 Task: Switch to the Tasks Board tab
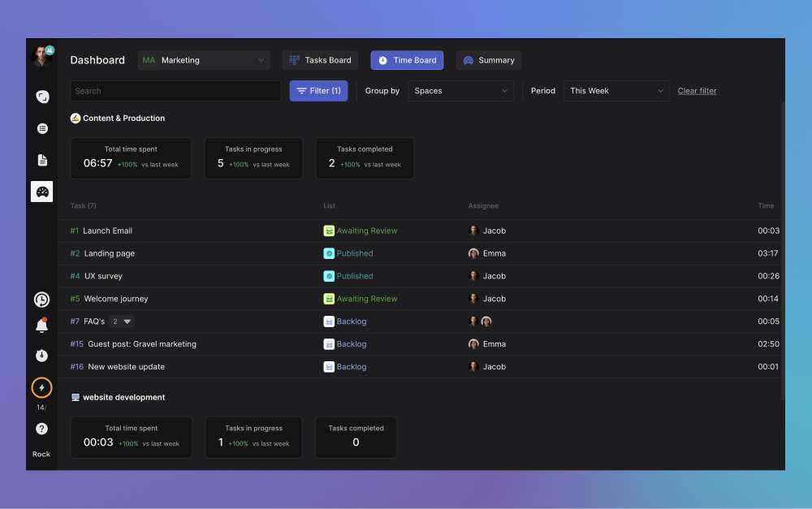(x=320, y=60)
